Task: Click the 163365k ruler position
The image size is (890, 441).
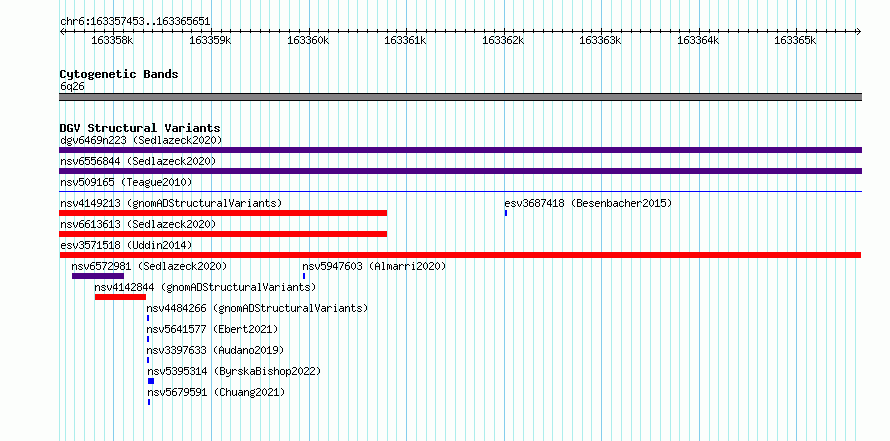Action: [x=796, y=40]
